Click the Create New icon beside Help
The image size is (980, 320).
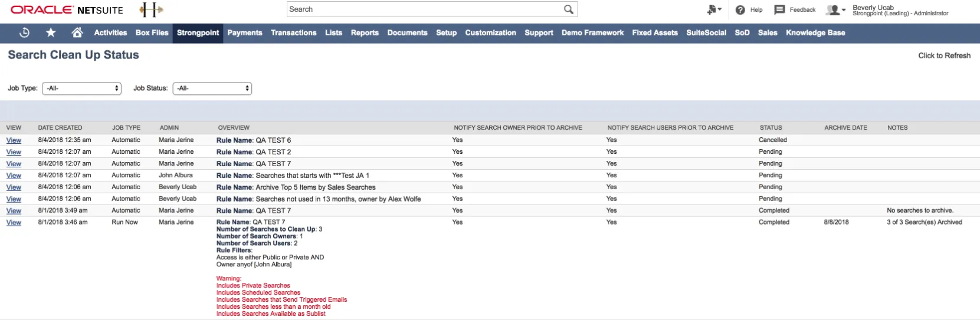pos(714,9)
